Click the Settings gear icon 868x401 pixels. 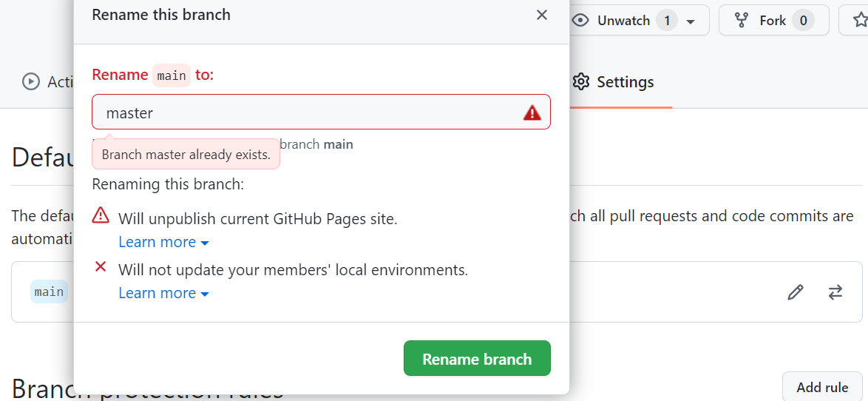[581, 81]
